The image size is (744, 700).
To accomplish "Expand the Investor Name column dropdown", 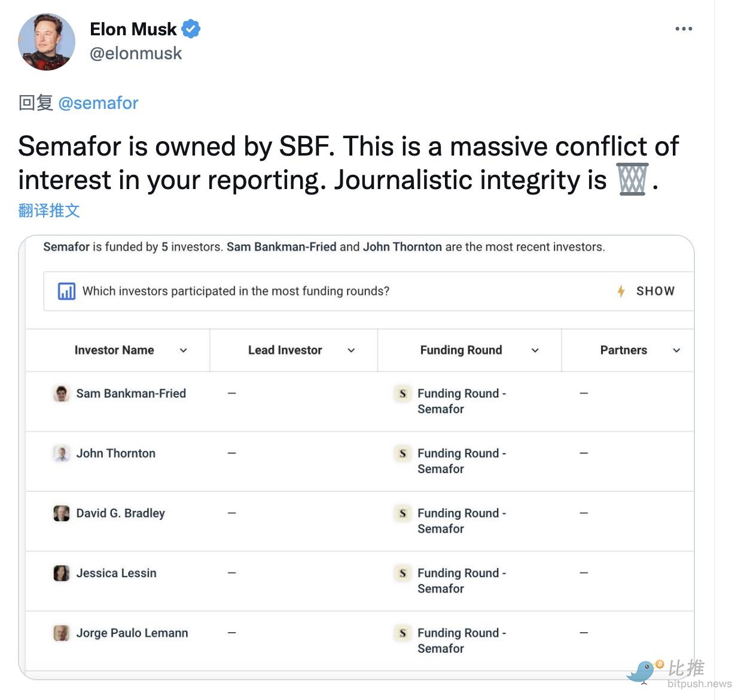I will pyautogui.click(x=184, y=351).
